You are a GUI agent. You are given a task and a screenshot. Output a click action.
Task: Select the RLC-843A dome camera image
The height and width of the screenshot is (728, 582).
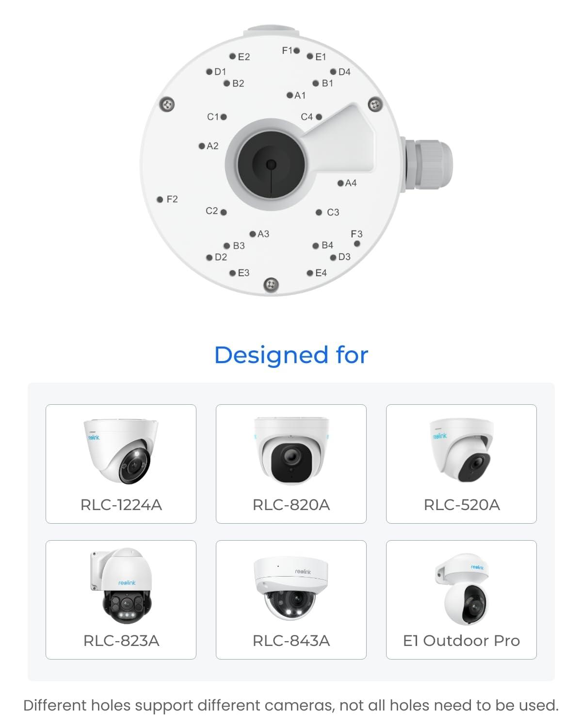291,588
